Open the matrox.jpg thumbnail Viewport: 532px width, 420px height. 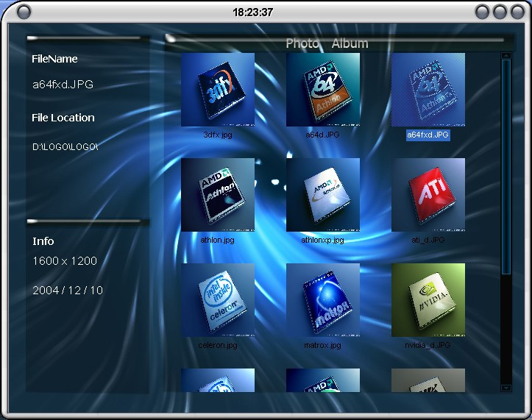pyautogui.click(x=323, y=300)
